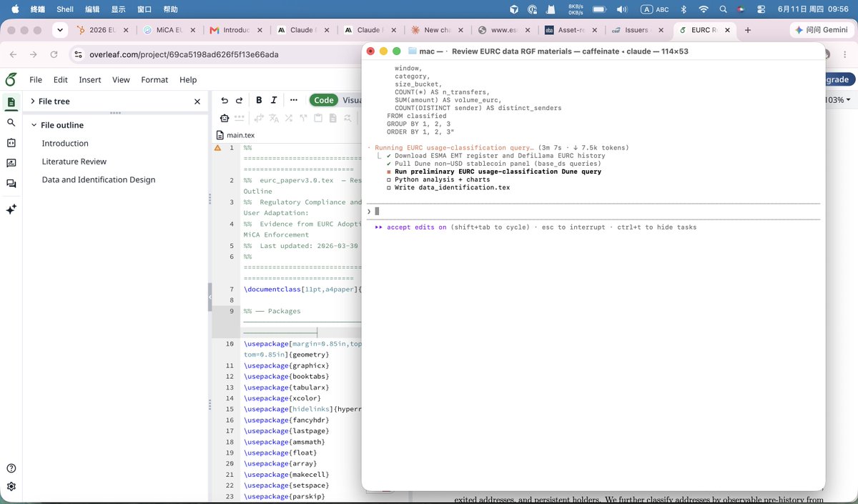This screenshot has height=504, width=858.
Task: Open the Format menu
Action: 154,79
